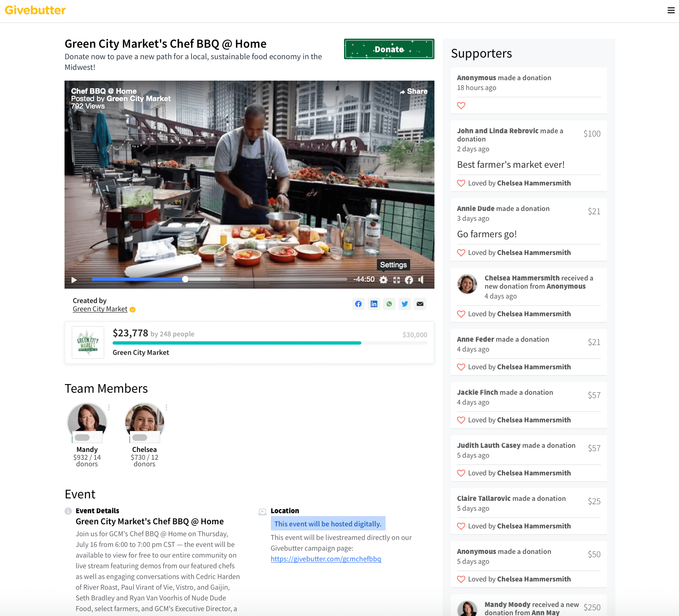Share campaign via WhatsApp
This screenshot has height=616, width=679.
(389, 304)
